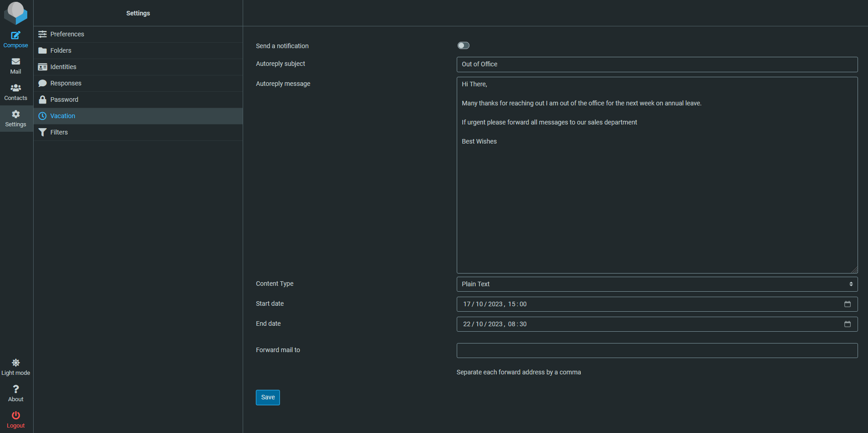Click the Filters funnel icon

(x=42, y=132)
